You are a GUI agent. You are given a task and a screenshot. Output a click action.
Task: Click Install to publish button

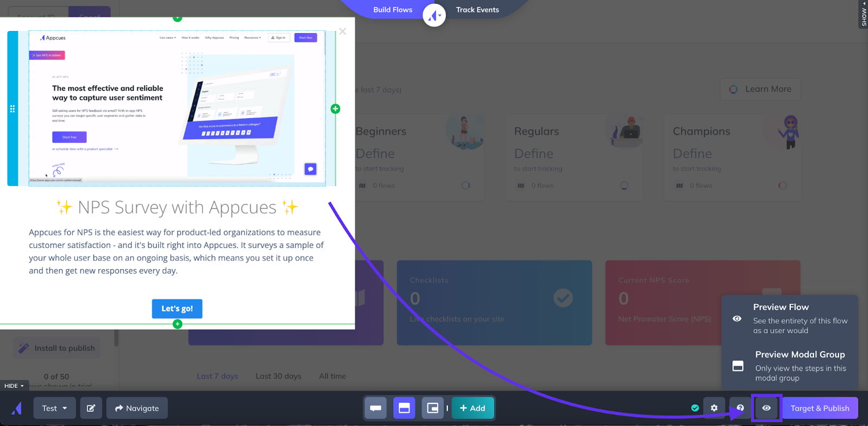(x=56, y=348)
